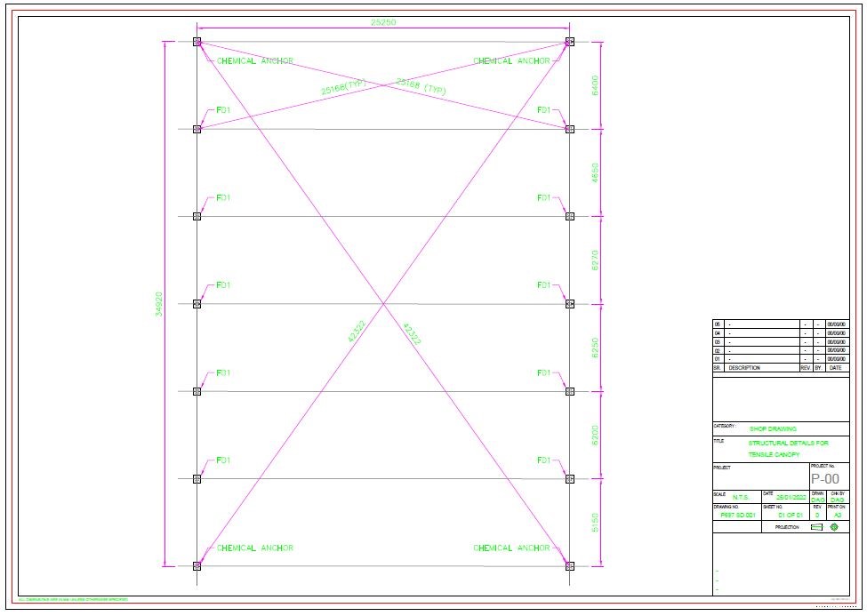
Task: Click the top-left column footing marker
Action: click(x=197, y=42)
